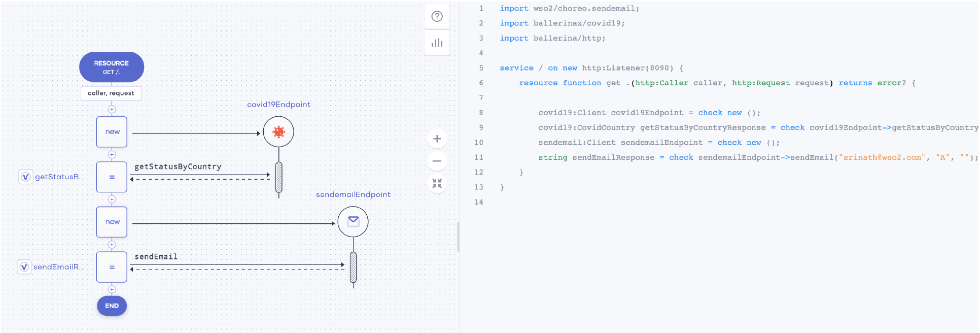This screenshot has height=333, width=980.
Task: Click the sendemail:Client sendemailEndpoint code line
Action: pyautogui.click(x=659, y=143)
